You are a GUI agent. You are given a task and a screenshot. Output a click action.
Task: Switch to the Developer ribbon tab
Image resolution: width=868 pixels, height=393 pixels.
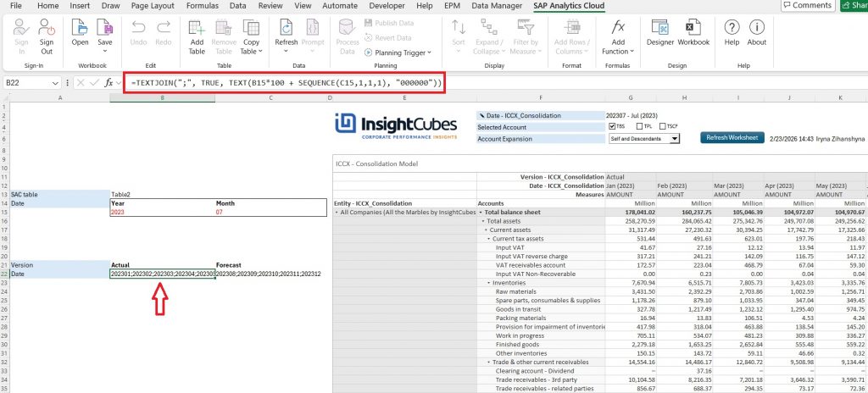coord(387,6)
